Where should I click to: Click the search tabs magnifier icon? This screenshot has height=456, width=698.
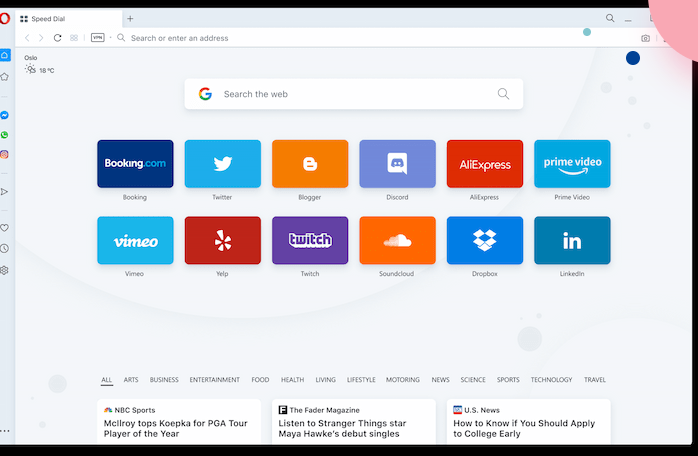(x=610, y=18)
